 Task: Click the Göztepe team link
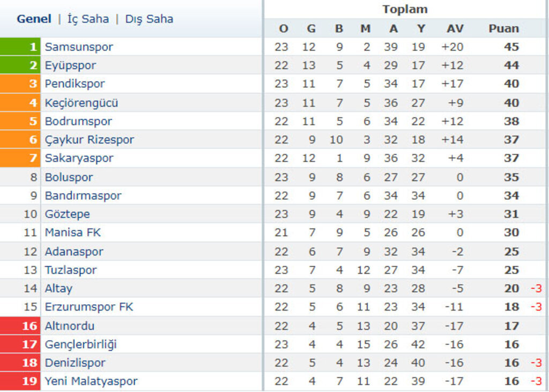click(x=67, y=214)
